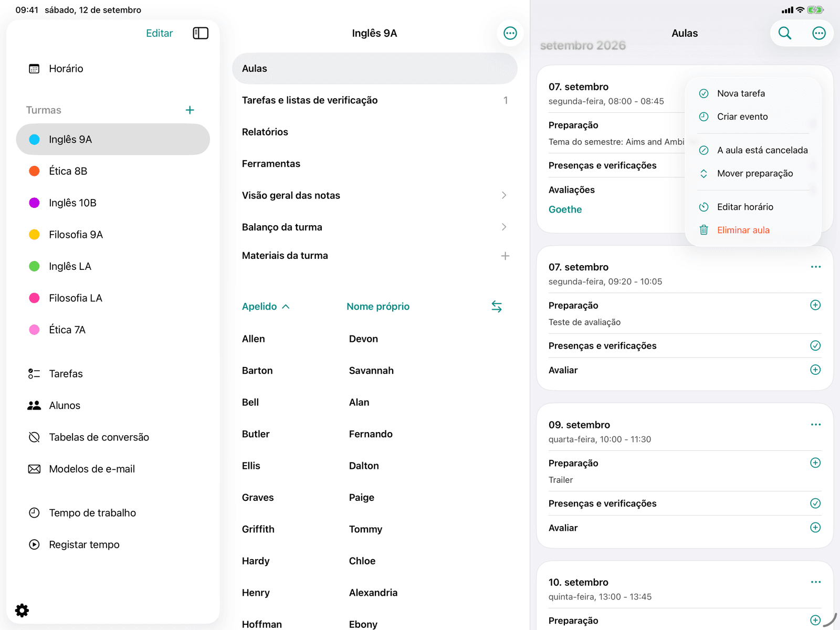The image size is (840, 630).
Task: Add Avaliar entry for 09. setembro
Action: [x=815, y=527]
